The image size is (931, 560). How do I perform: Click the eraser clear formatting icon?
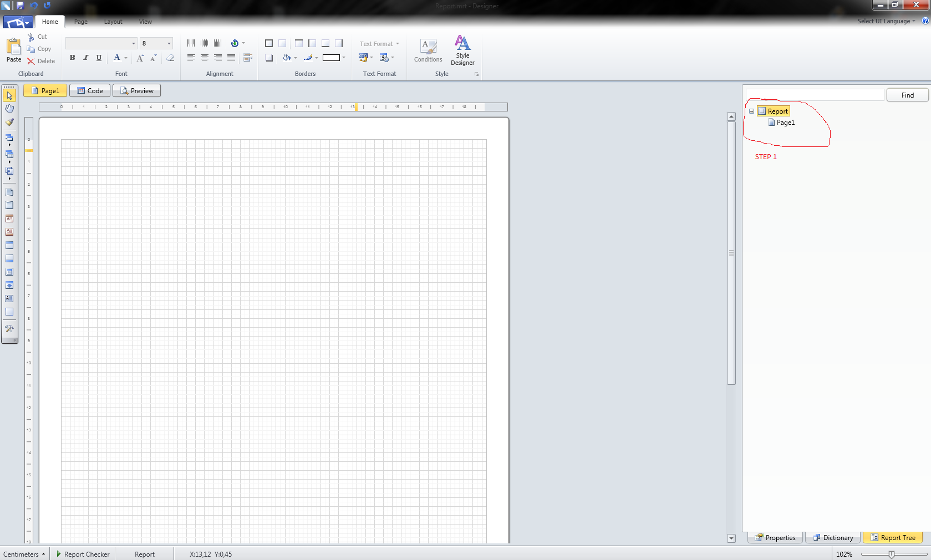coord(170,58)
